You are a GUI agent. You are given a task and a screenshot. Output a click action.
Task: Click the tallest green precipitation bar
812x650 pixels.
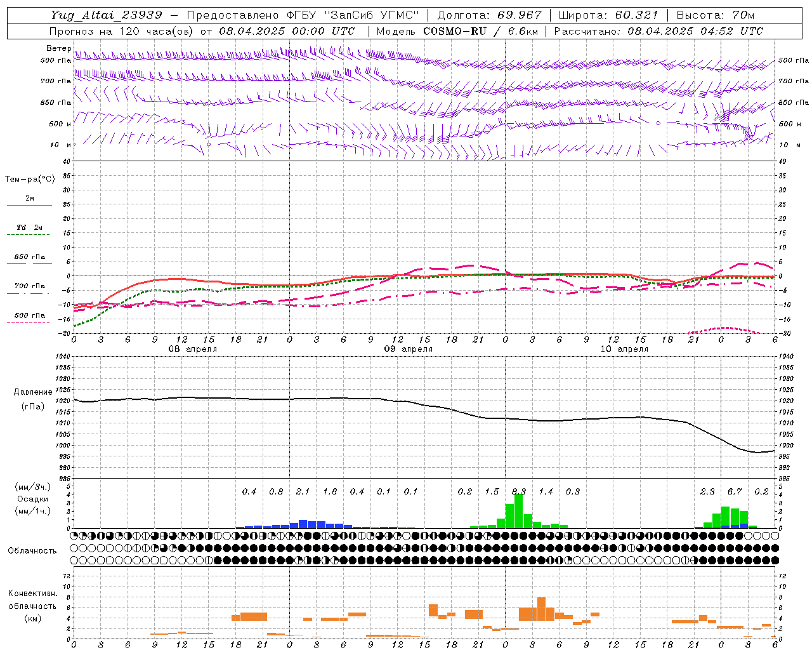point(519,511)
